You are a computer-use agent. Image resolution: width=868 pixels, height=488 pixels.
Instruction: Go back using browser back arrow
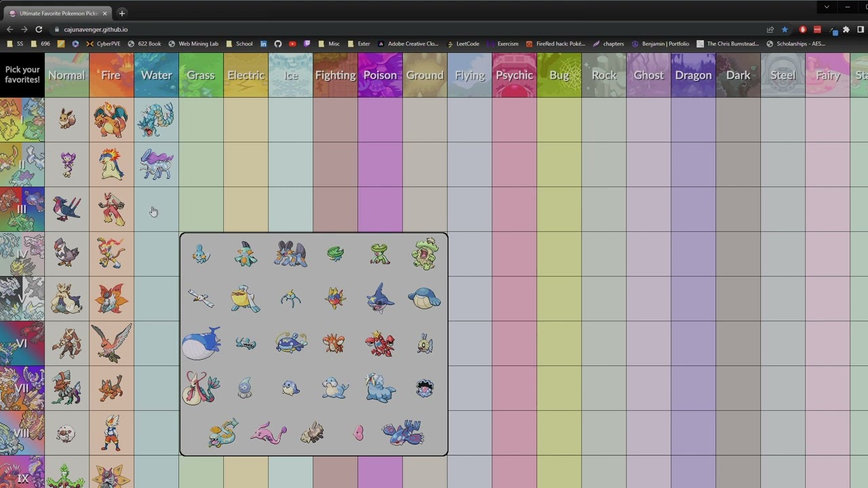pyautogui.click(x=9, y=29)
